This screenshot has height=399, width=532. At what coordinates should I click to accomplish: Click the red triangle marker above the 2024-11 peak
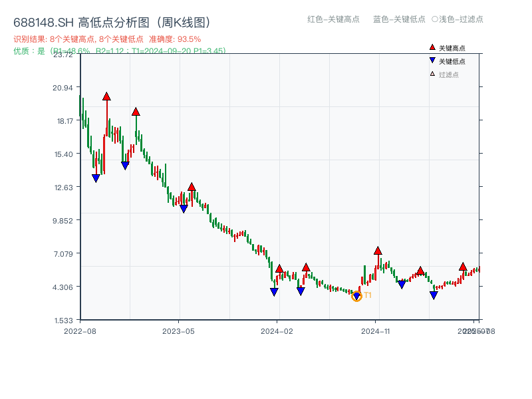(378, 251)
